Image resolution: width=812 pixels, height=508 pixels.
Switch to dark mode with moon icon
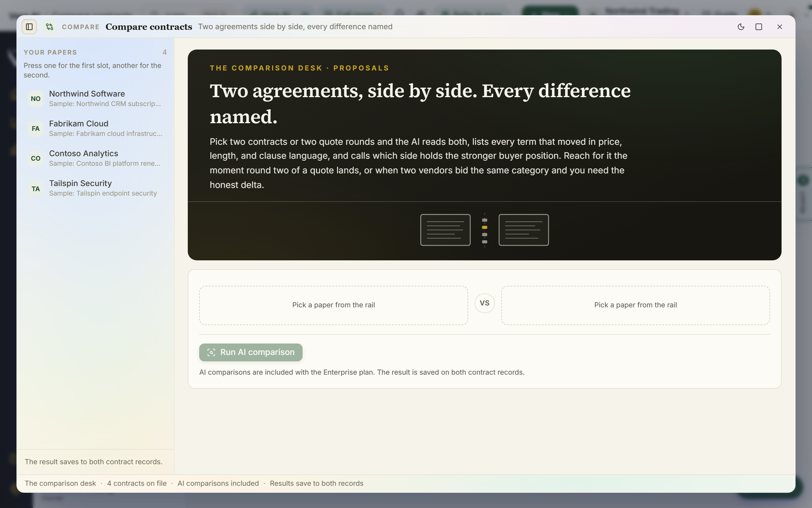[x=741, y=27]
